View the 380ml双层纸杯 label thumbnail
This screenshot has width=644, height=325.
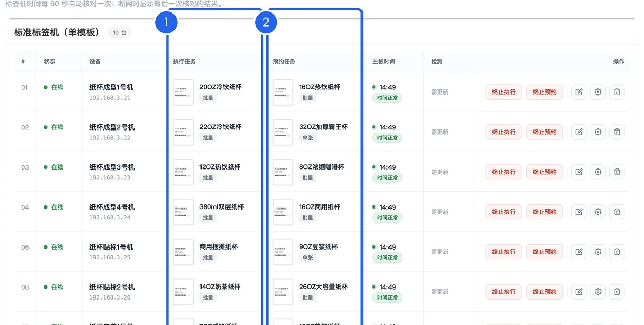point(183,212)
